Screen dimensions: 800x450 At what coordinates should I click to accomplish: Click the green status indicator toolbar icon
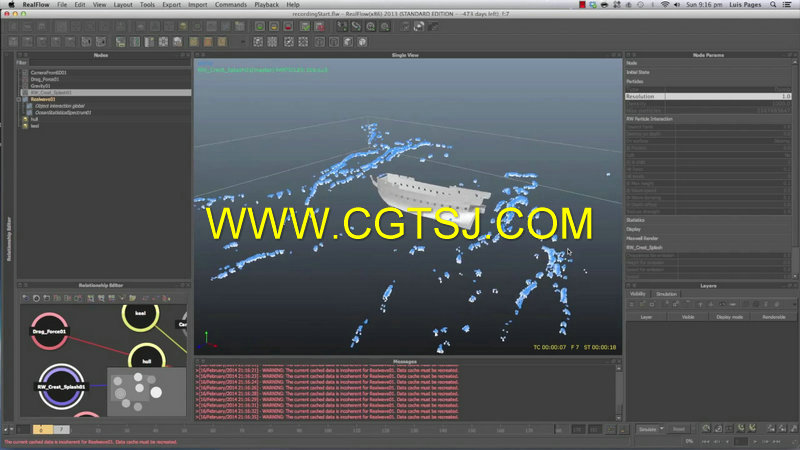pos(260,27)
